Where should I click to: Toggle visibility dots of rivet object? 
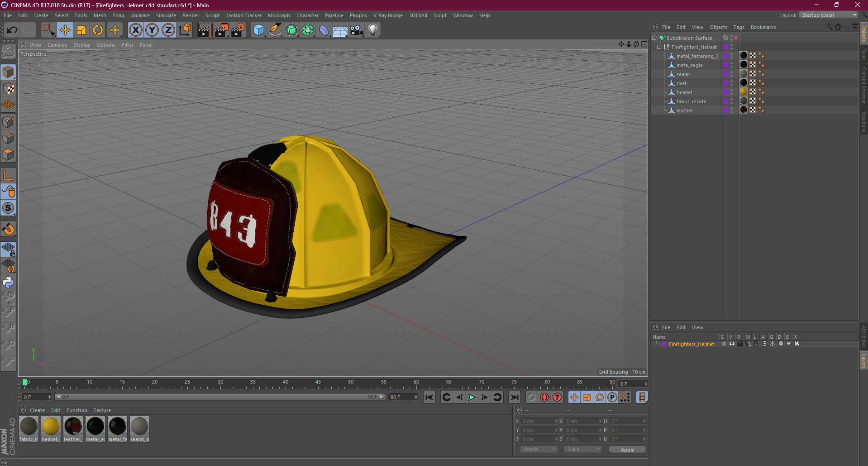pyautogui.click(x=731, y=83)
